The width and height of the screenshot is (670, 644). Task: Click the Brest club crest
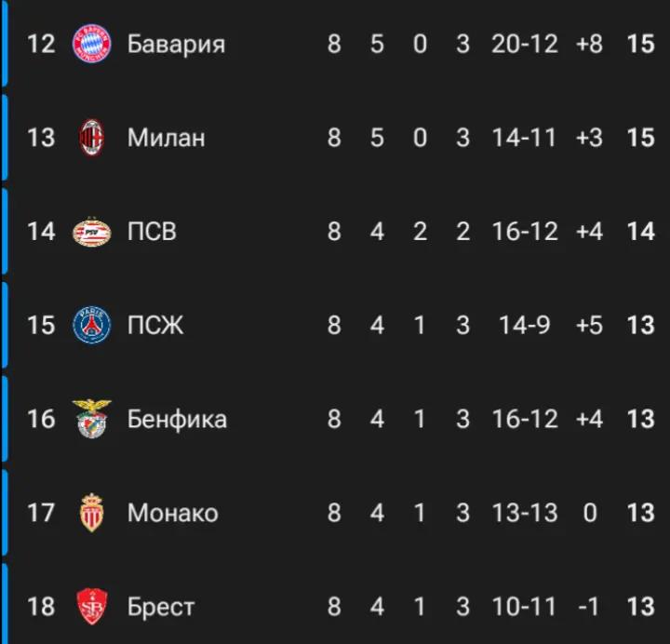(x=92, y=607)
